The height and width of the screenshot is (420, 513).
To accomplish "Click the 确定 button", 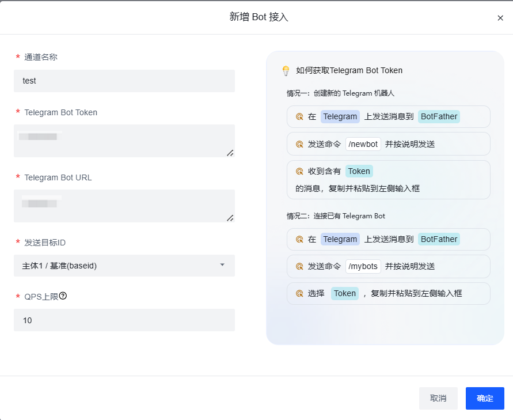I will click(485, 398).
